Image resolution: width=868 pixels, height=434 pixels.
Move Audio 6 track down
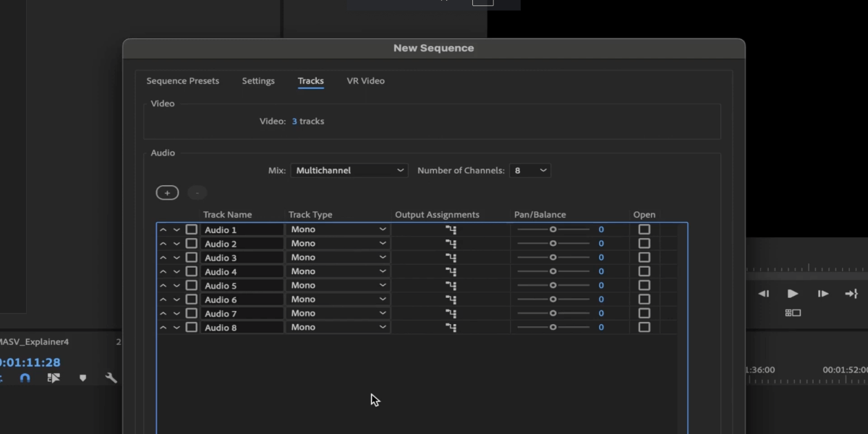tap(176, 299)
